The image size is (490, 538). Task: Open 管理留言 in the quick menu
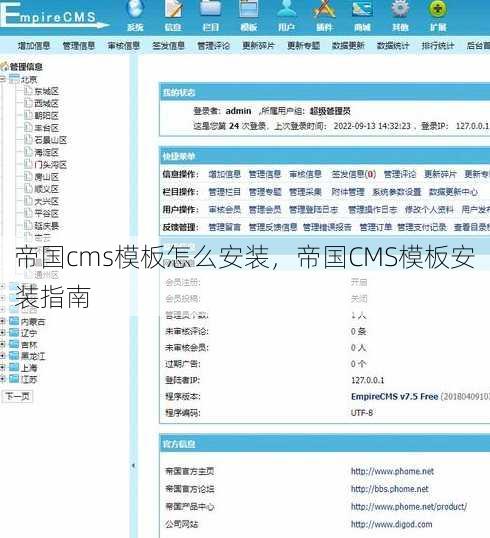(225, 227)
